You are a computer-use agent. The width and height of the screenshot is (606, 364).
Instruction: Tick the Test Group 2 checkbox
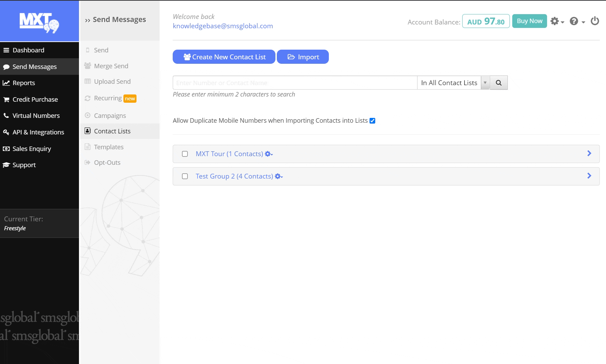tap(185, 176)
